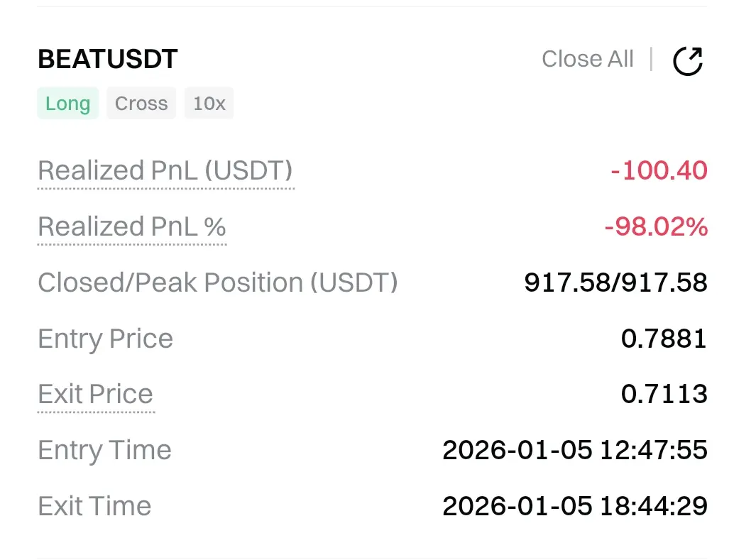The image size is (756, 560).
Task: Click the 18:44:29 exit timestamp
Action: coord(652,507)
